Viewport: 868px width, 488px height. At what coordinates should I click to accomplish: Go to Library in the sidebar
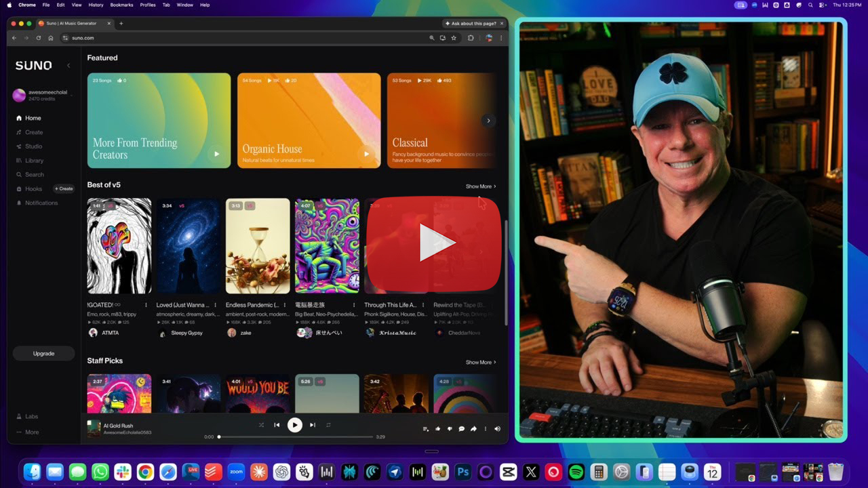pyautogui.click(x=34, y=161)
